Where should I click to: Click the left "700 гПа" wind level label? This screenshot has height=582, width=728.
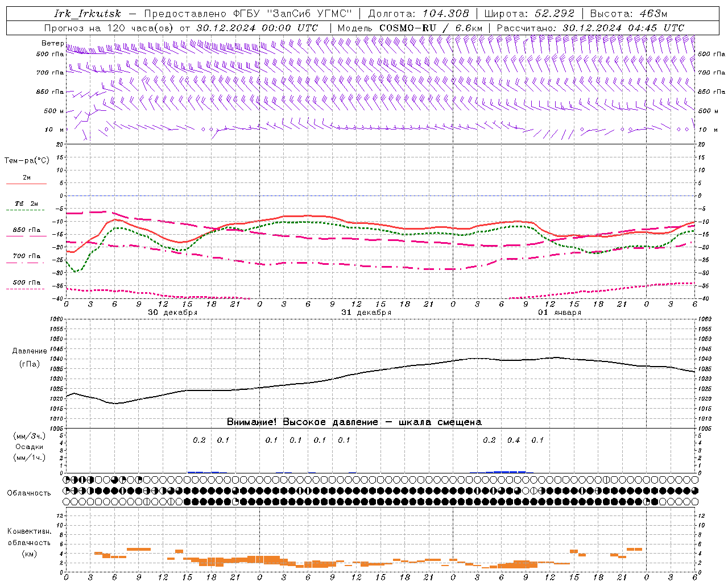[50, 73]
